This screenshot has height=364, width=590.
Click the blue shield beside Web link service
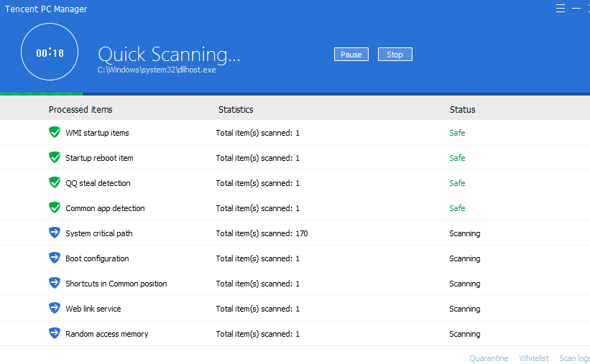click(55, 308)
